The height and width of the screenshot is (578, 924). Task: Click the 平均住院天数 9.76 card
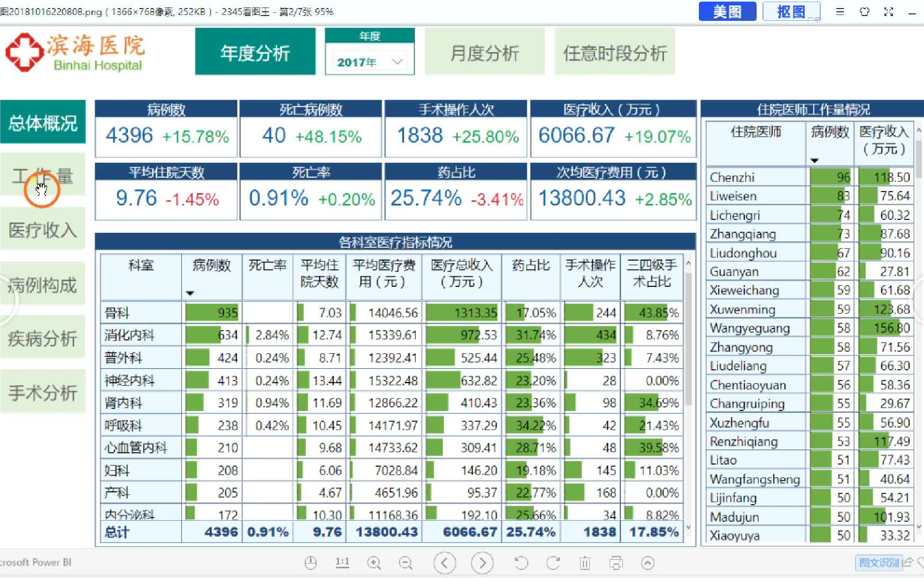tap(166, 192)
